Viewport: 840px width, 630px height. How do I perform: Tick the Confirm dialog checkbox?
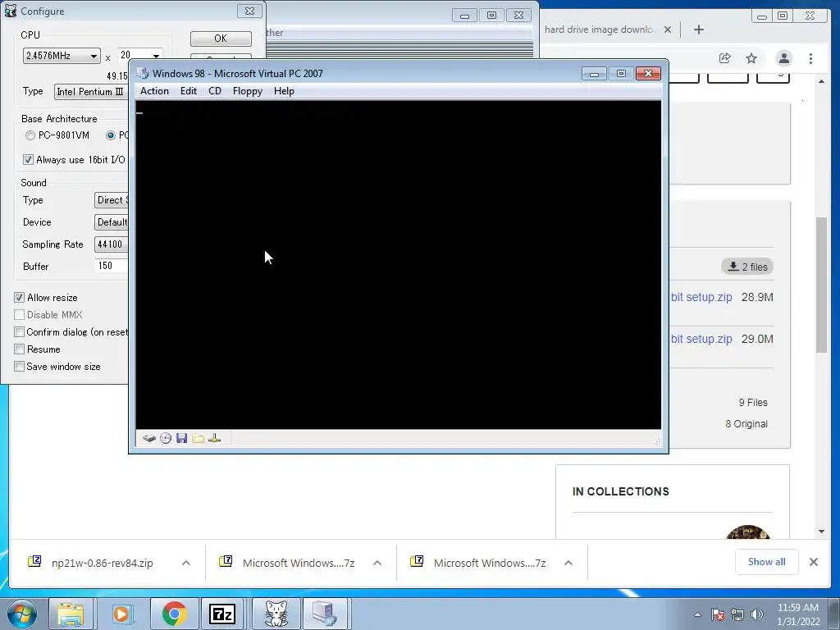coord(20,332)
